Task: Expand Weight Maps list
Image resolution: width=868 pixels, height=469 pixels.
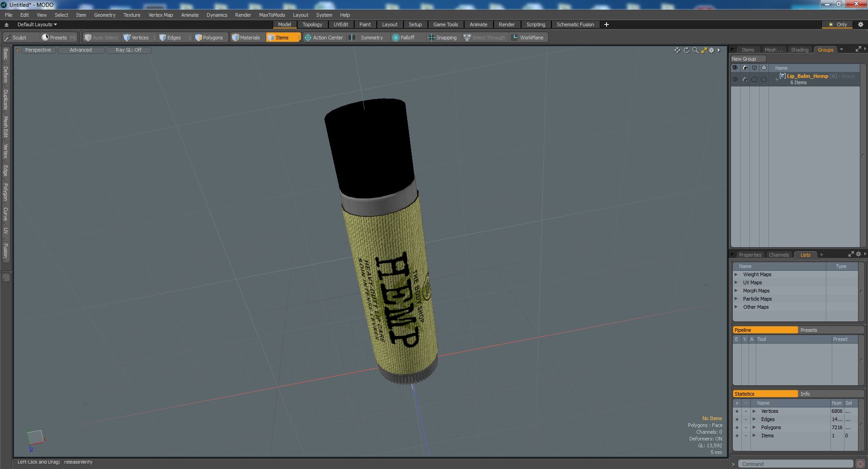Action: point(736,274)
